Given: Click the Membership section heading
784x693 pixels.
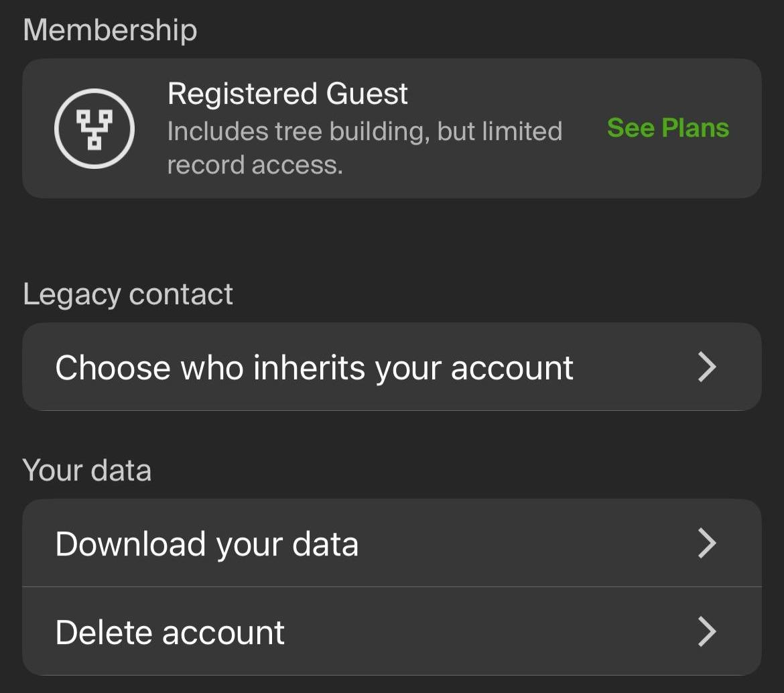Looking at the screenshot, I should [x=111, y=30].
